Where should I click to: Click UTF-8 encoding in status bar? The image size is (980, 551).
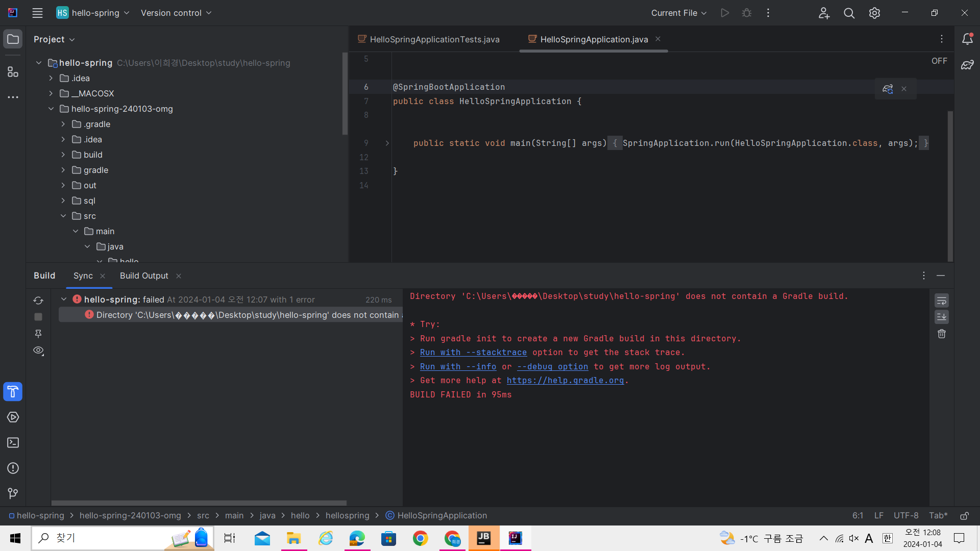click(x=906, y=516)
